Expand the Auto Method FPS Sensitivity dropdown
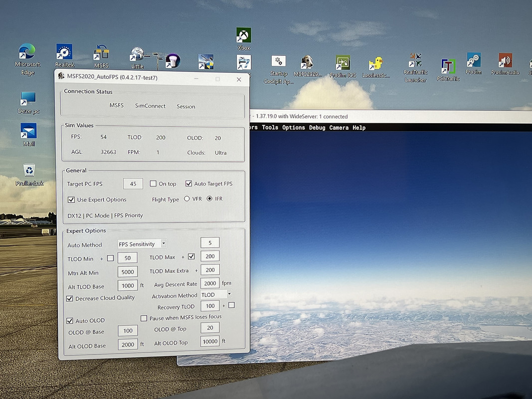The height and width of the screenshot is (399, 532). click(164, 243)
